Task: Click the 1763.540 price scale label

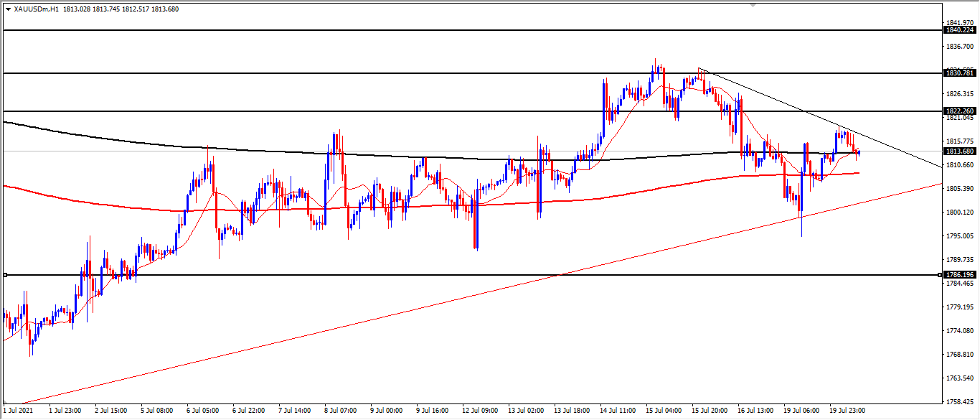Action: point(961,378)
